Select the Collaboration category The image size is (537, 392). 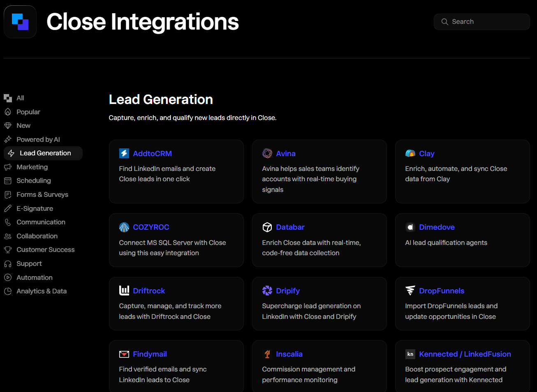click(37, 236)
